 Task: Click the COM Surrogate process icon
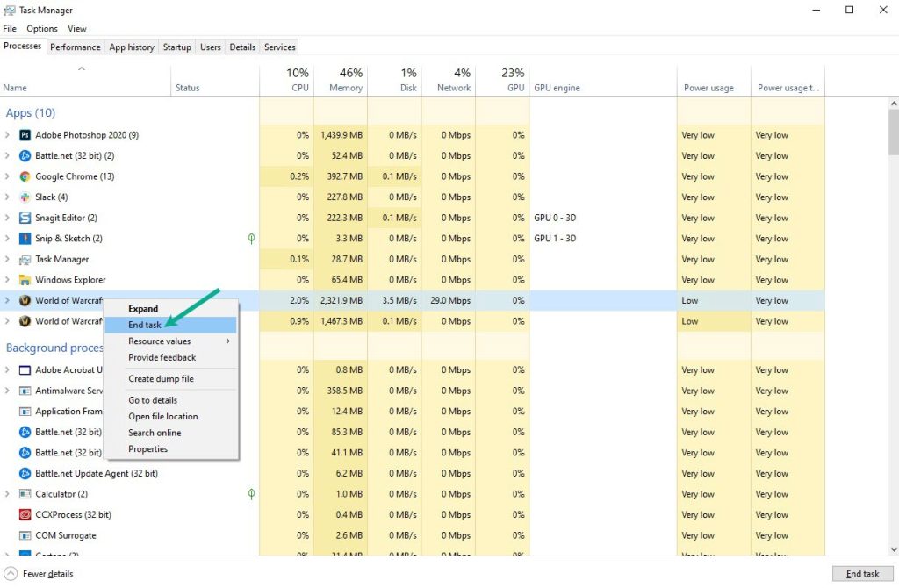point(25,535)
